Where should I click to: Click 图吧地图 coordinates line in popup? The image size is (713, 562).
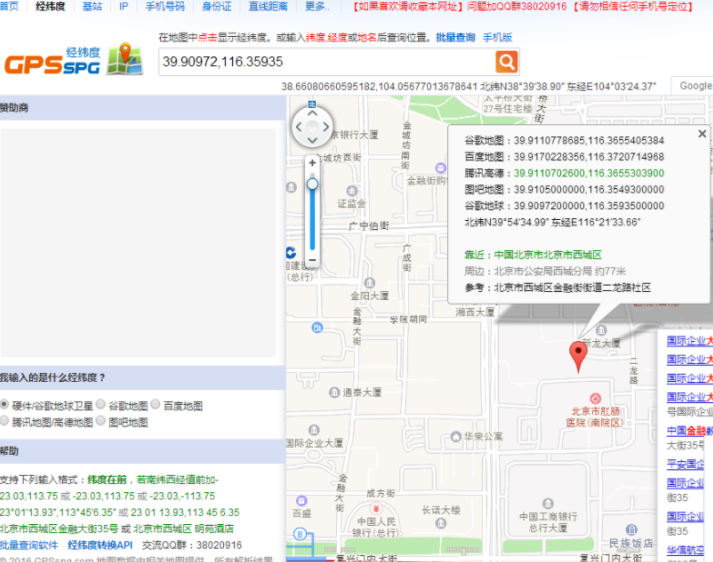coord(564,190)
